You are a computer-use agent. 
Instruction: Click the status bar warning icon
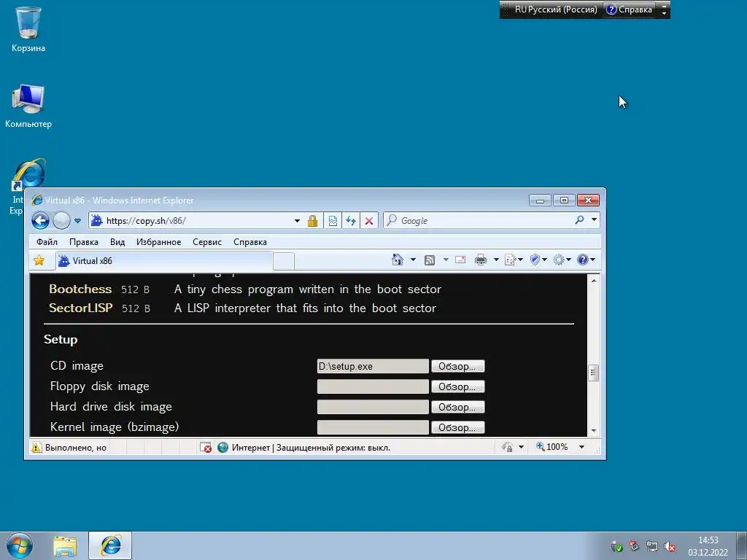[x=36, y=447]
